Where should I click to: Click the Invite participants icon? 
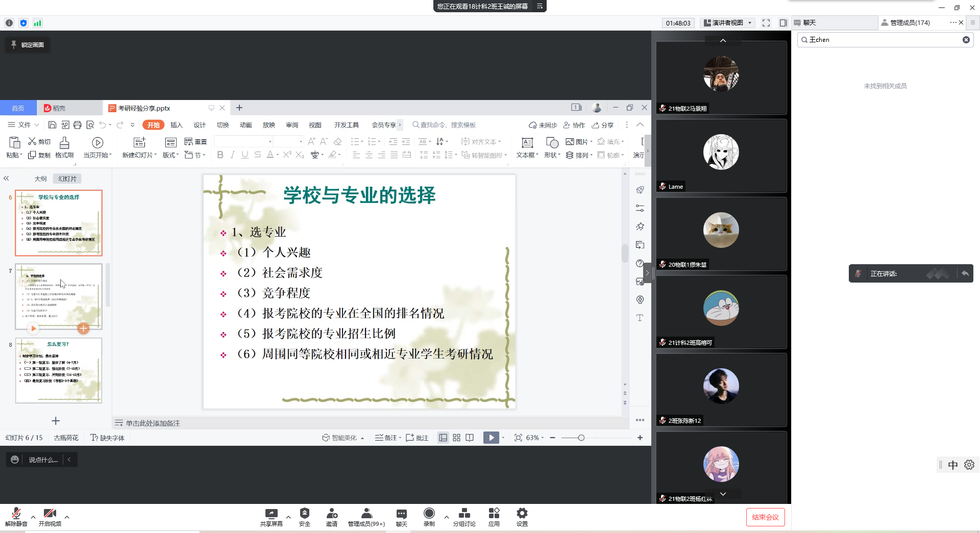[x=332, y=514]
